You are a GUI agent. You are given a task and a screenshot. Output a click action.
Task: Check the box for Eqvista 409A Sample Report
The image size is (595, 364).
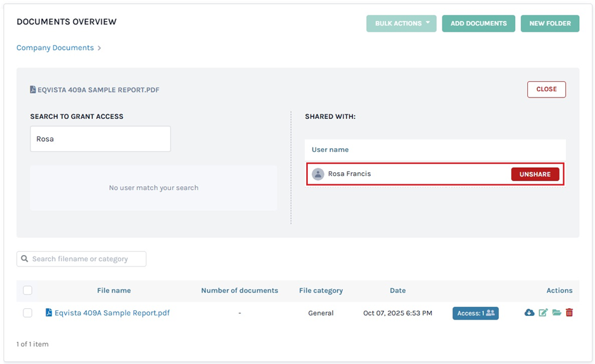coord(27,313)
